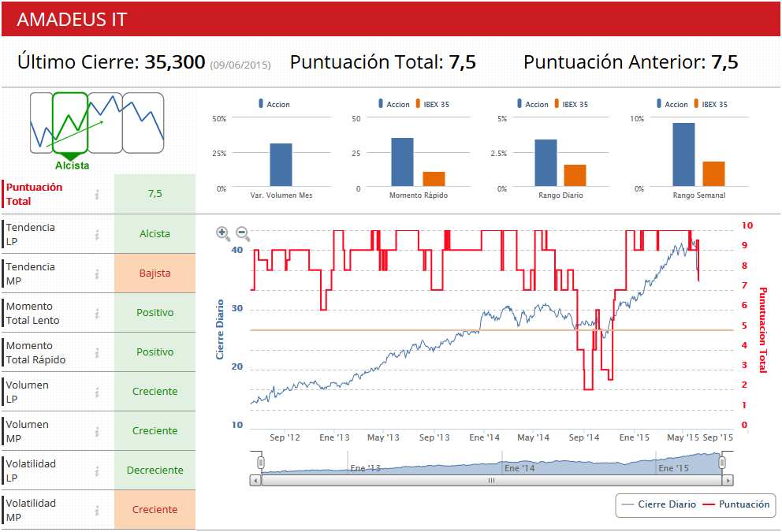Toggle IBEX 35 legend in Rango Diario chart
Viewport: 782px width, 532px height.
pos(571,104)
